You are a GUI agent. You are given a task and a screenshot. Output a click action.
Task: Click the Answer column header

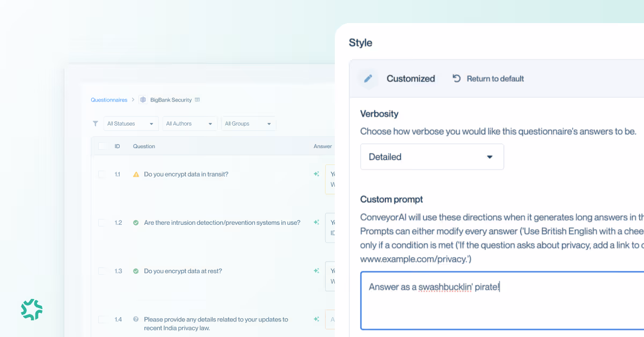tap(323, 146)
